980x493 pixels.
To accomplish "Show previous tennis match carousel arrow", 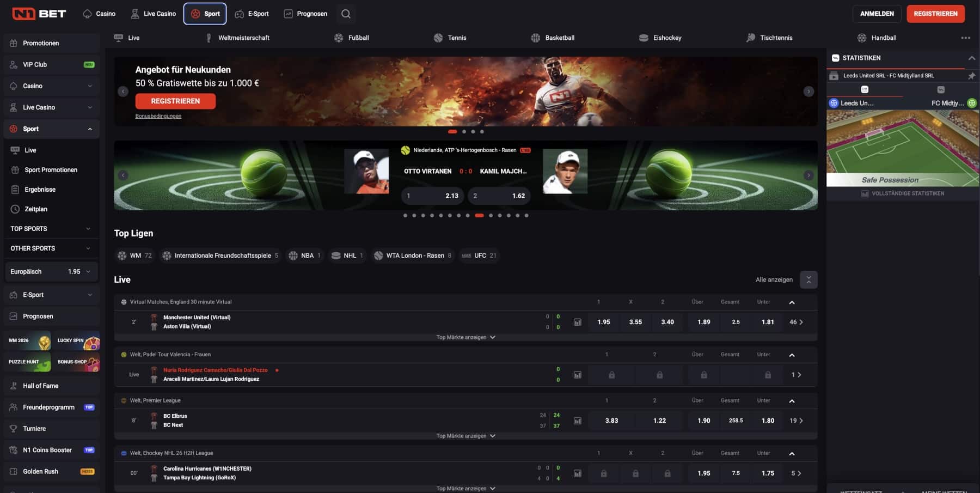I will click(x=123, y=175).
